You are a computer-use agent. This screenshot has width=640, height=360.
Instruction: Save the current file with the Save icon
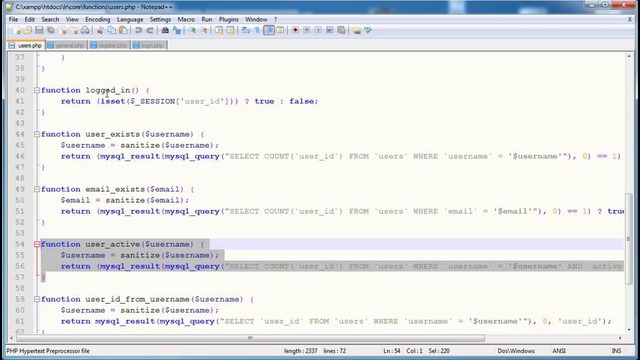coord(39,31)
